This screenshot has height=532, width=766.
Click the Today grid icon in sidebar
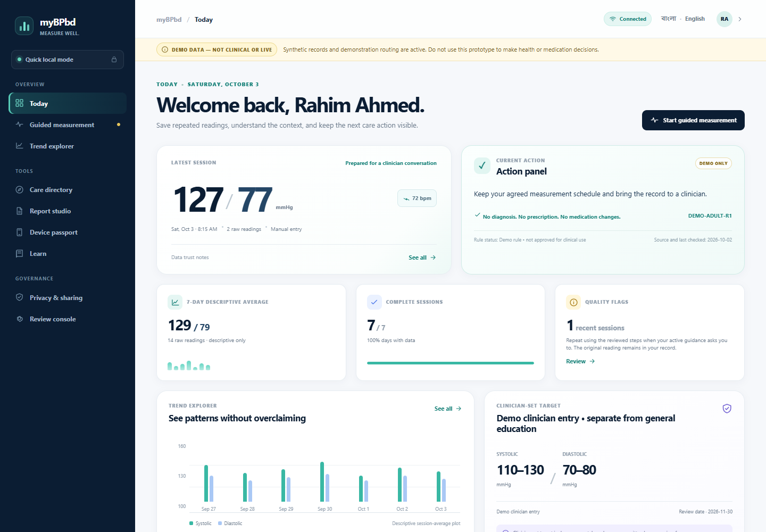[20, 103]
